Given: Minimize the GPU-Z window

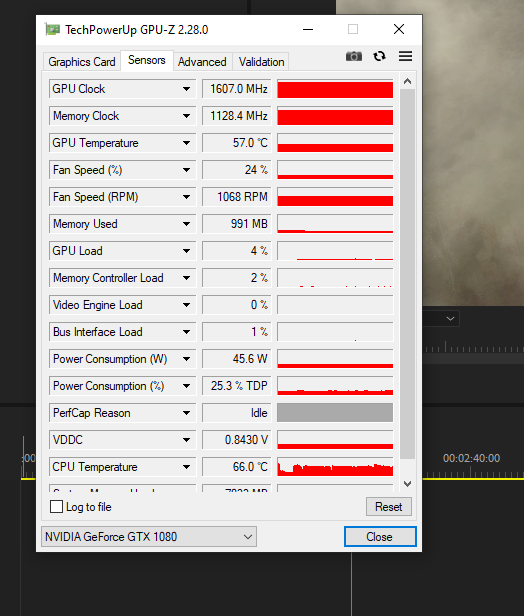Looking at the screenshot, I should point(308,29).
